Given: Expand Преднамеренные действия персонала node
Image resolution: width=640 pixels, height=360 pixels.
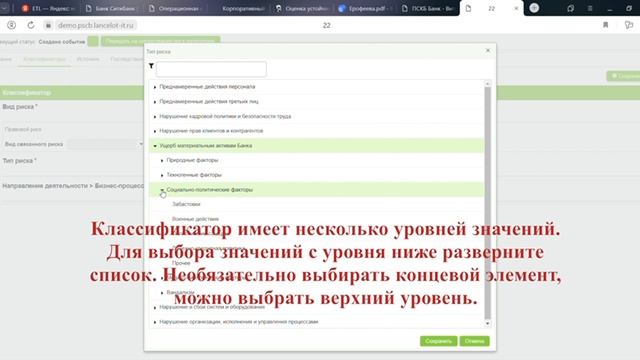Looking at the screenshot, I should (155, 87).
